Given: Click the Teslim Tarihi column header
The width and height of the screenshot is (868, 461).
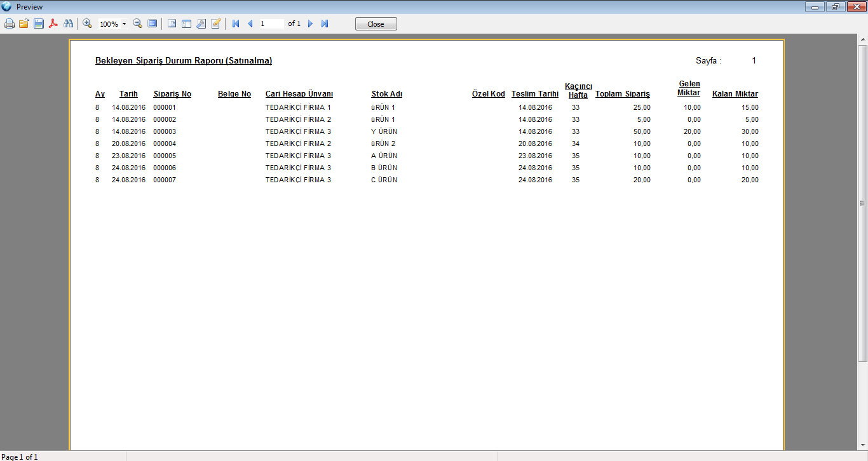Looking at the screenshot, I should (x=535, y=94).
